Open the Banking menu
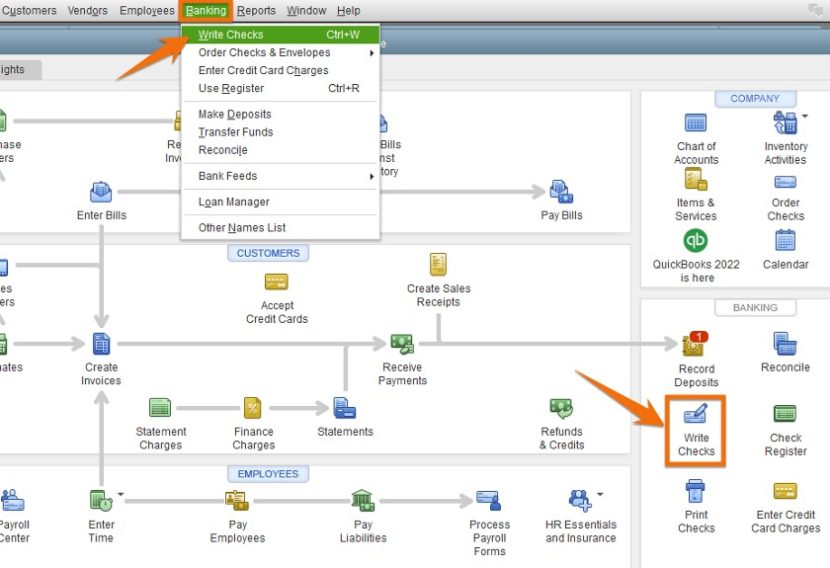 [x=205, y=10]
